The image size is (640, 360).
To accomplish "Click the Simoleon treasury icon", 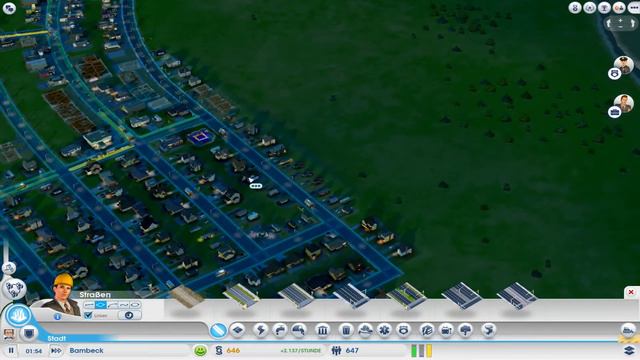I will 219,350.
